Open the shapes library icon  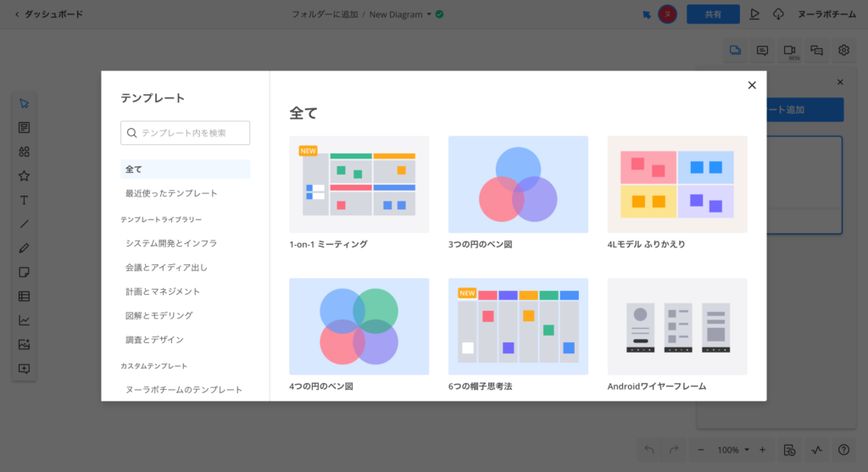tap(24, 152)
